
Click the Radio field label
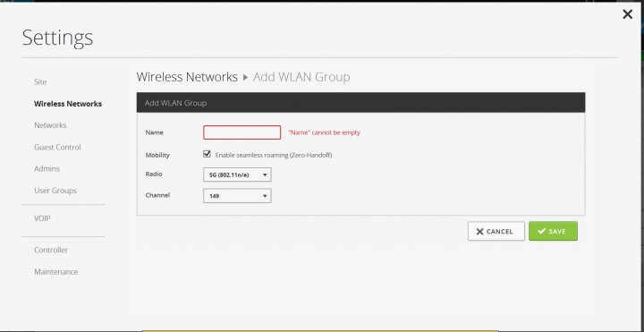pyautogui.click(x=154, y=175)
